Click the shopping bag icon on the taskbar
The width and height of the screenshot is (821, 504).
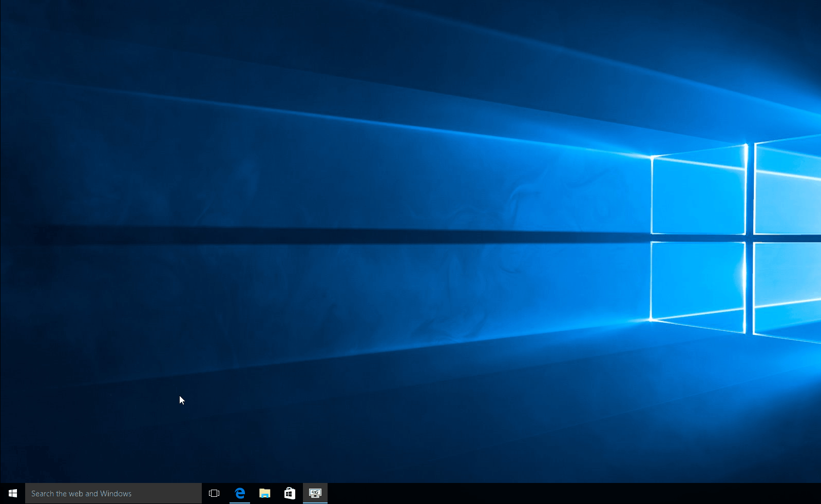coord(290,493)
